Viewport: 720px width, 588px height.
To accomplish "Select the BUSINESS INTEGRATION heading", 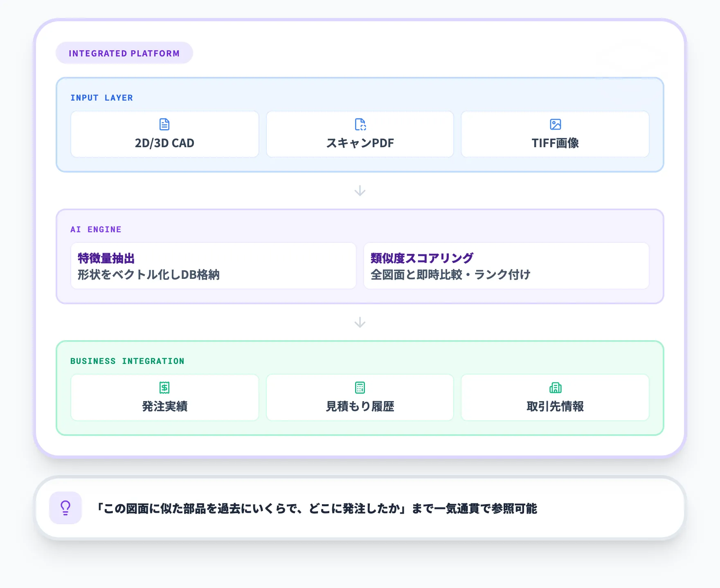I will point(128,361).
